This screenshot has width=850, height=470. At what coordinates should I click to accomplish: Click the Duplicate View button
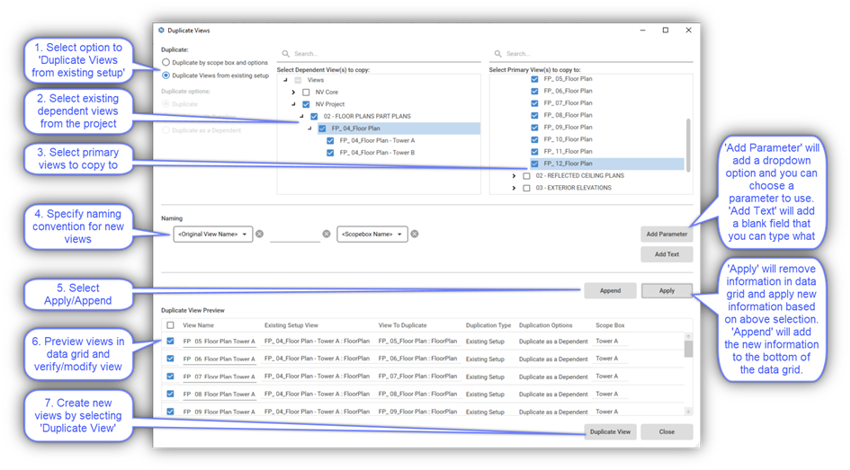click(x=610, y=432)
